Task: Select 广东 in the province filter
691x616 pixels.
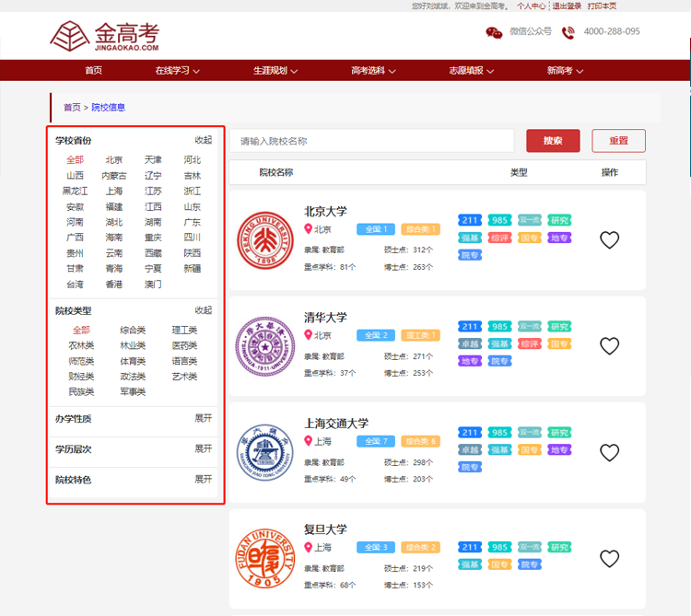Action: click(192, 223)
